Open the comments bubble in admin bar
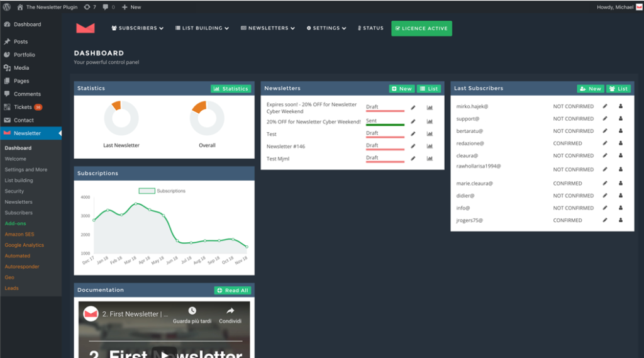 coord(109,7)
